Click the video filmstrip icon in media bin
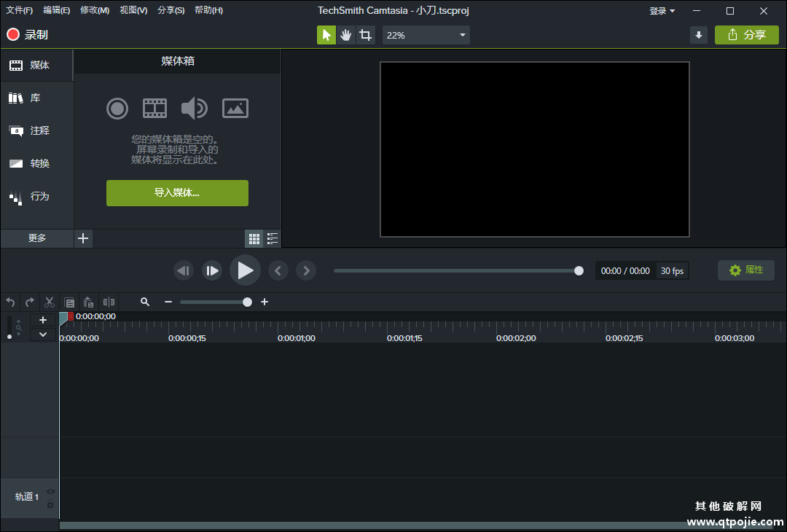The height and width of the screenshot is (532, 787). point(154,109)
